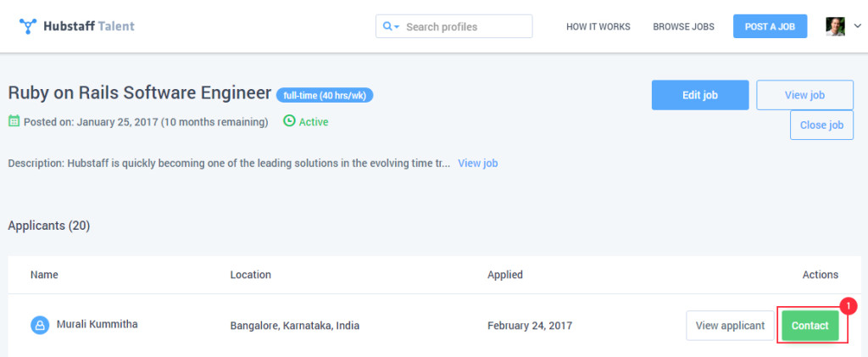
Task: Focus the Search profiles input field
Action: [465, 26]
